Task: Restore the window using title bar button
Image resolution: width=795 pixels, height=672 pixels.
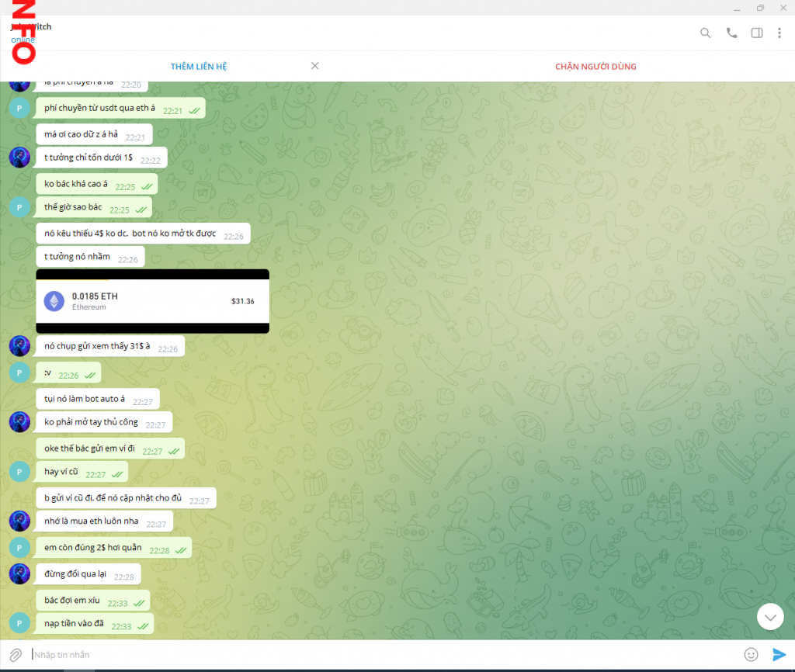Action: click(760, 8)
